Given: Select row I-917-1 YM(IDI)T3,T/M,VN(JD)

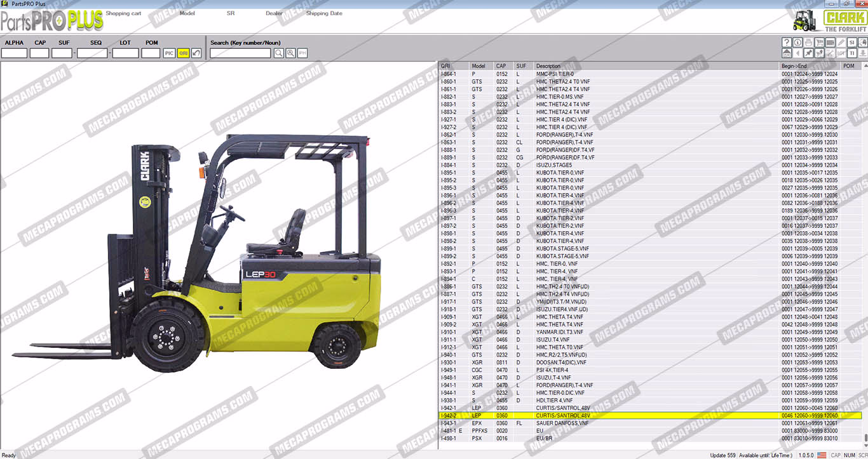Looking at the screenshot, I should [650, 302].
